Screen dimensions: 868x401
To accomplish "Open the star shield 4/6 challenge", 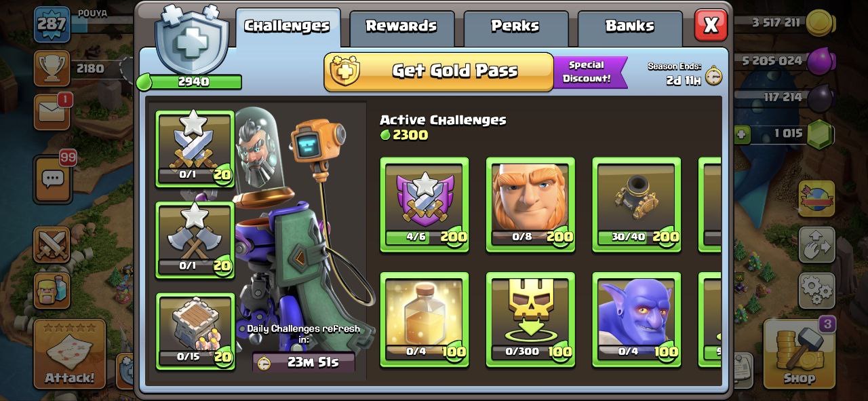I will 424,205.
